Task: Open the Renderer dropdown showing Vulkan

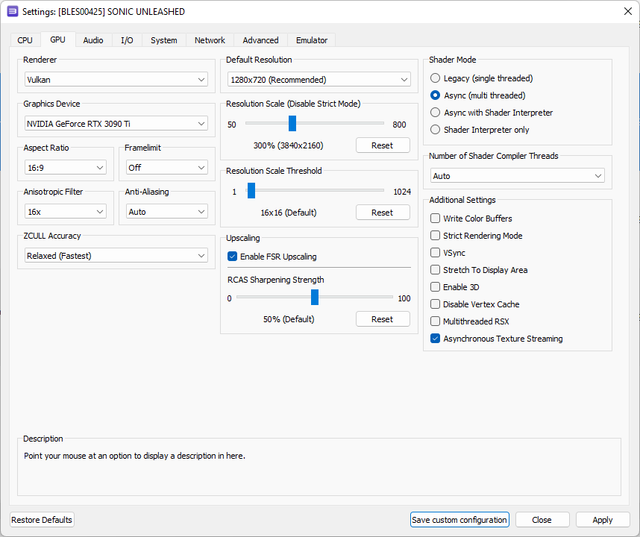Action: 116,80
